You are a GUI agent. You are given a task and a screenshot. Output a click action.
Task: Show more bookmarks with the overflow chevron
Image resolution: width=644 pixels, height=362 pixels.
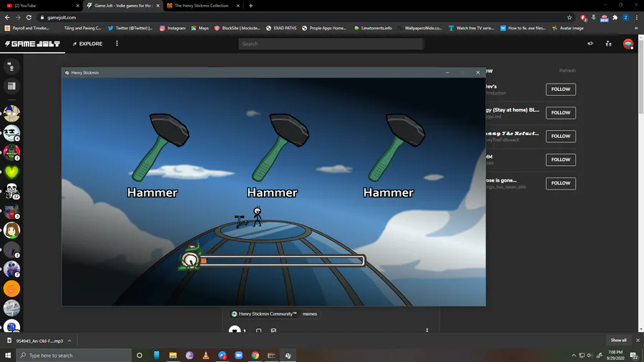636,29
